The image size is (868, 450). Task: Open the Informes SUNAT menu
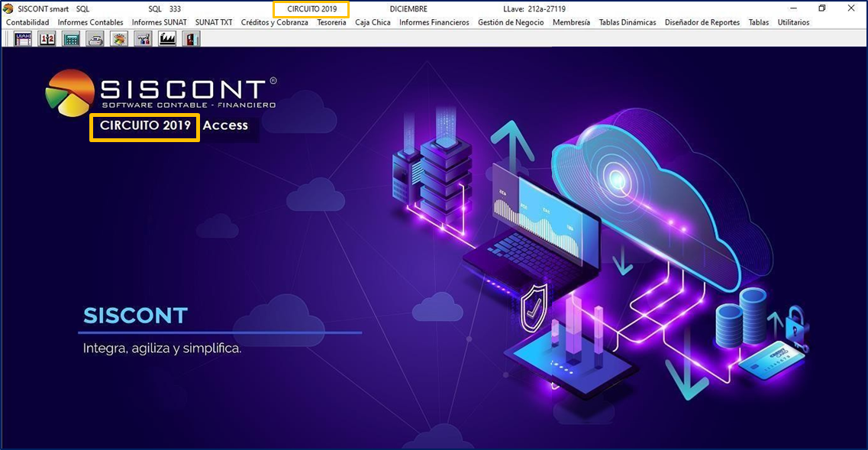[160, 22]
